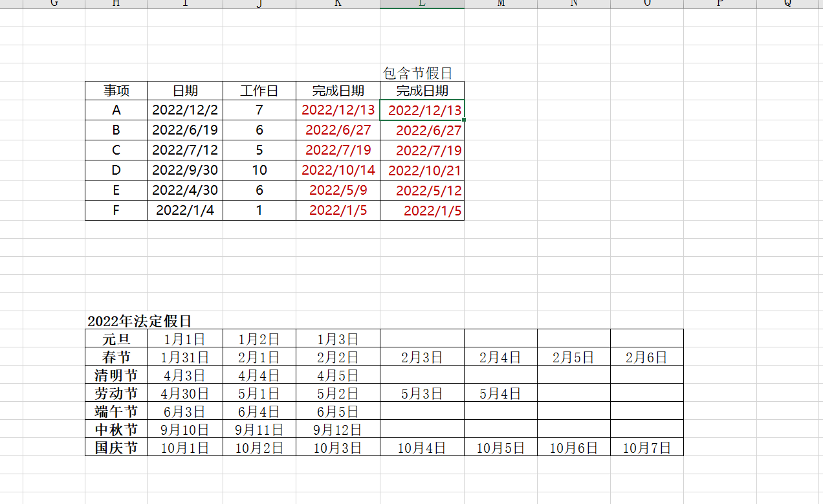Viewport: 823px width, 504px height.
Task: Click the start date 2022/7/12
Action: (x=185, y=150)
